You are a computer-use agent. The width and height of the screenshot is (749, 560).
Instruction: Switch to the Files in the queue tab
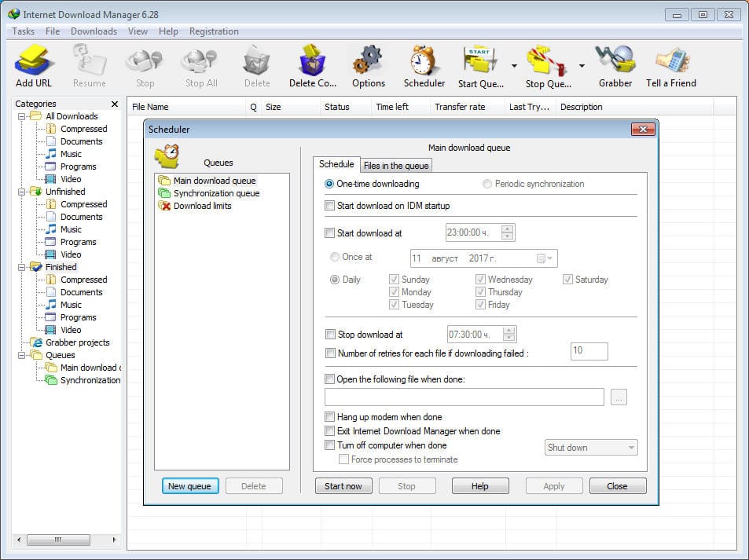pyautogui.click(x=396, y=166)
